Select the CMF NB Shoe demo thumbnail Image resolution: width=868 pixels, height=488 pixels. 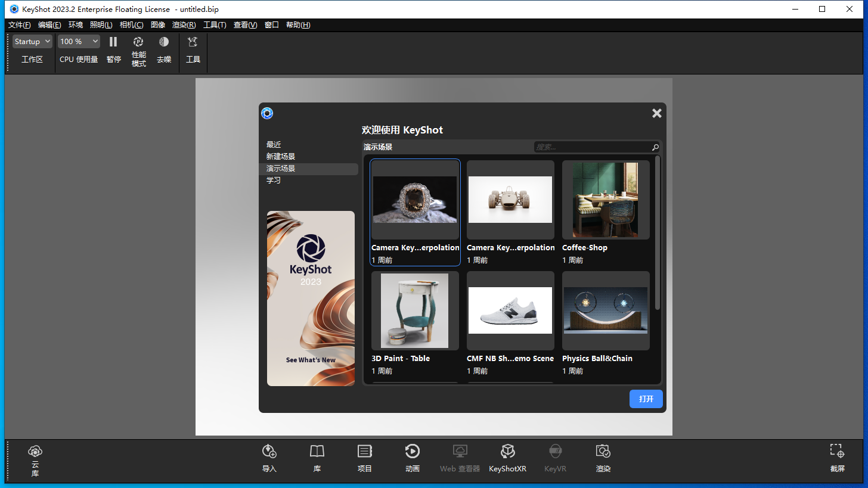[510, 310]
